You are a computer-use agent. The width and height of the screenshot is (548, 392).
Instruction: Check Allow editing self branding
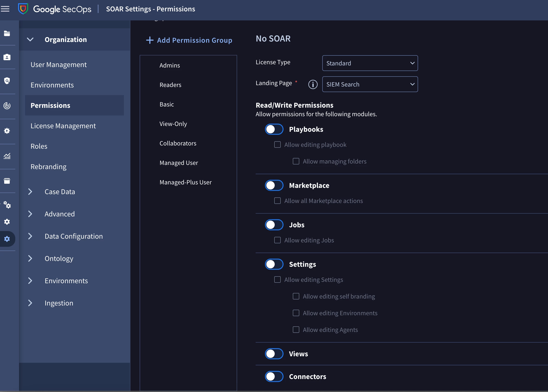tap(296, 296)
